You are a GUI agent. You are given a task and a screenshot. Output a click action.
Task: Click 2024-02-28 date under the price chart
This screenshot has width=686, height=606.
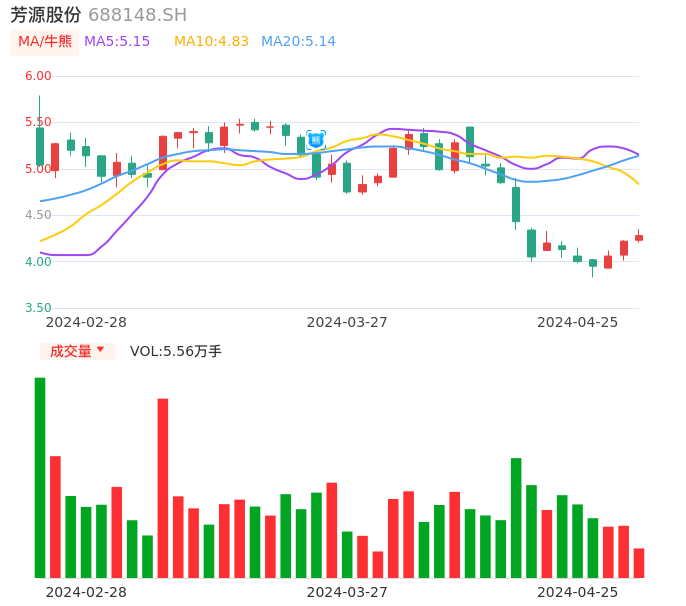click(86, 322)
